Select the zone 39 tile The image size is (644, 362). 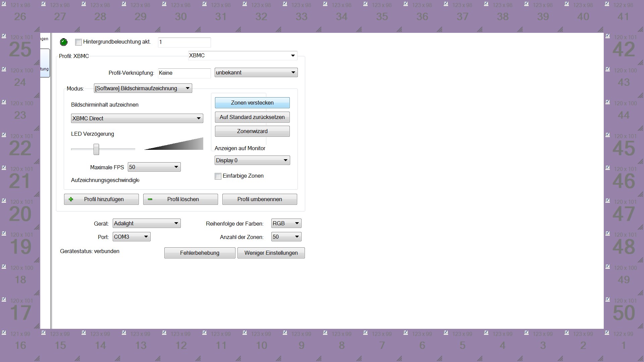(543, 16)
